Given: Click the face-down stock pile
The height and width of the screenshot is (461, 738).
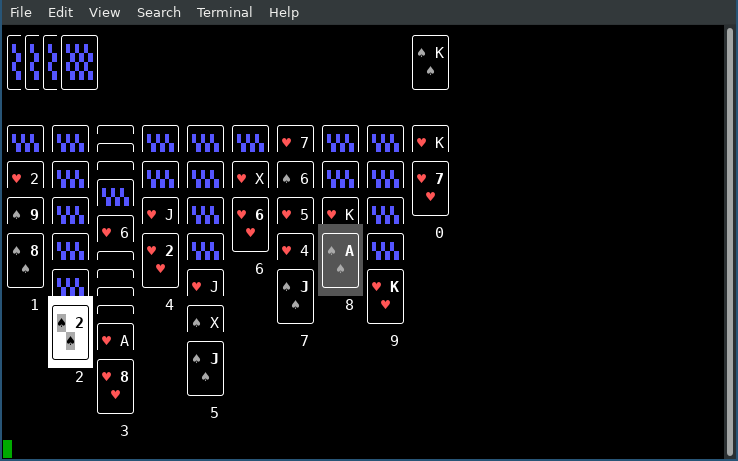Looking at the screenshot, I should click(x=78, y=62).
